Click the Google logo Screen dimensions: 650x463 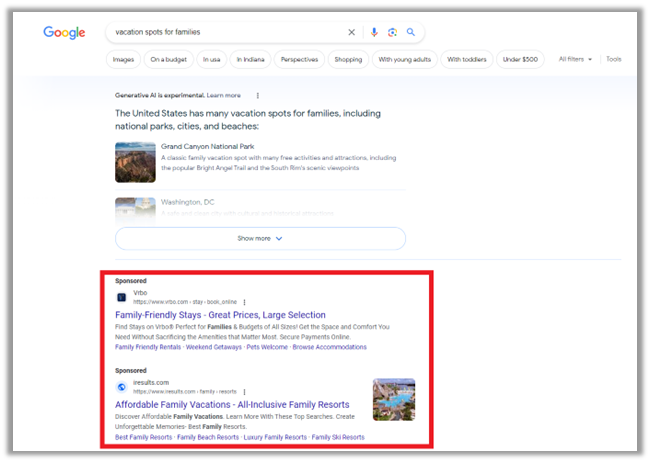(x=64, y=32)
